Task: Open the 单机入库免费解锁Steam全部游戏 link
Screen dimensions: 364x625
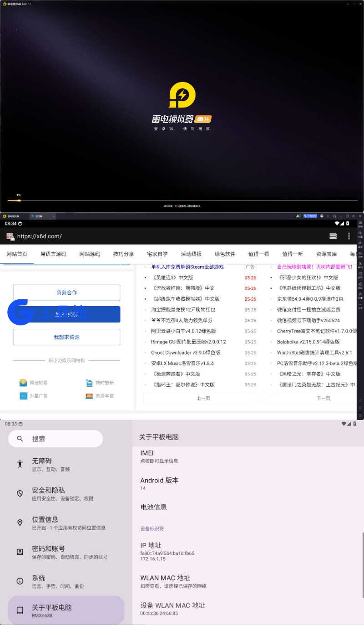Action: pos(187,267)
